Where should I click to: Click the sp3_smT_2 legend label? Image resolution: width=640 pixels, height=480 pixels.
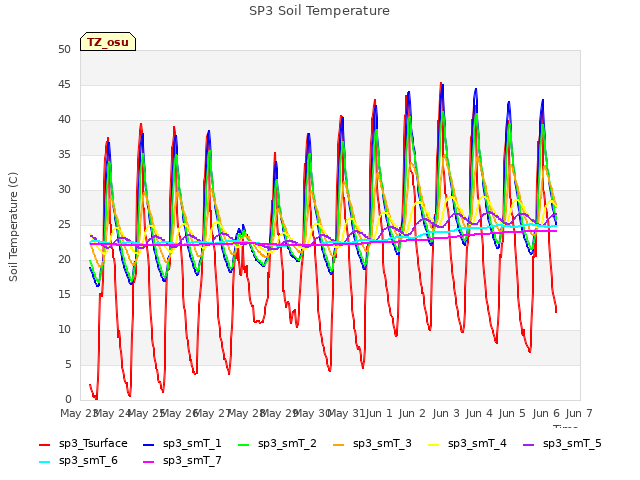[287, 443]
